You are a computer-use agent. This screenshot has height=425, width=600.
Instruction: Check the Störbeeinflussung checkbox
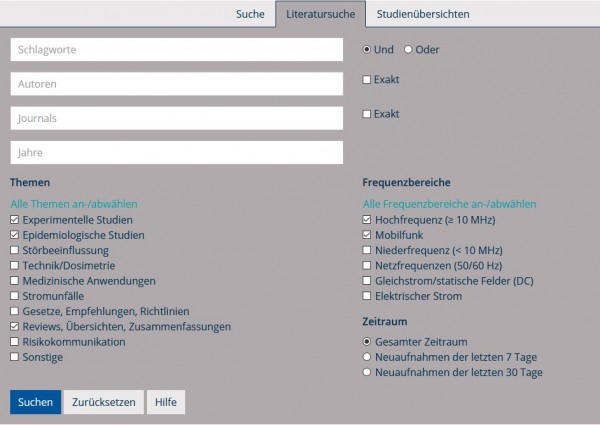pyautogui.click(x=15, y=250)
